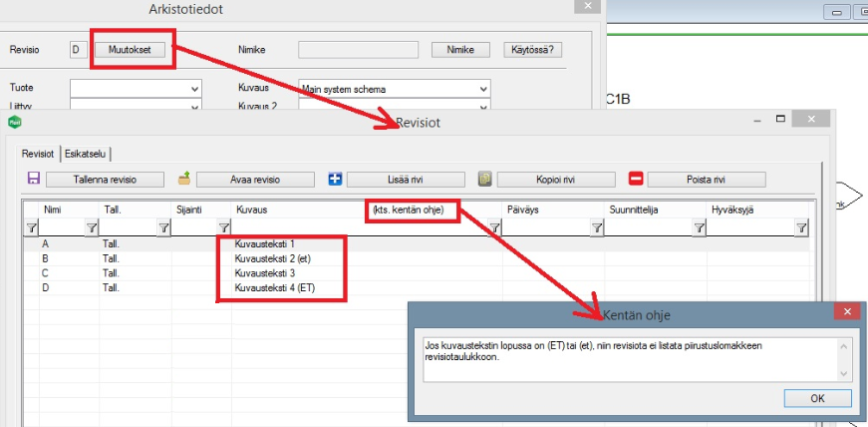The image size is (868, 427).
Task: Click the (kts. kentän ohje) column header
Action: coord(410,211)
